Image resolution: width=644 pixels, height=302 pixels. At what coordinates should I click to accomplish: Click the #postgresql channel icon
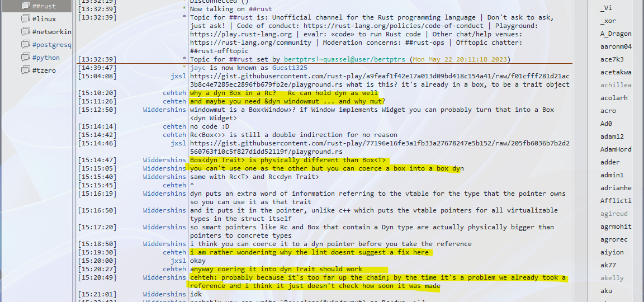point(26,45)
